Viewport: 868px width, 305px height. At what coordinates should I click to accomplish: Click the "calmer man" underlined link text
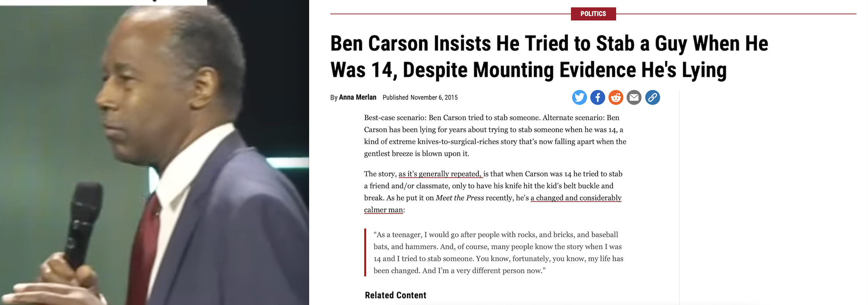click(383, 210)
